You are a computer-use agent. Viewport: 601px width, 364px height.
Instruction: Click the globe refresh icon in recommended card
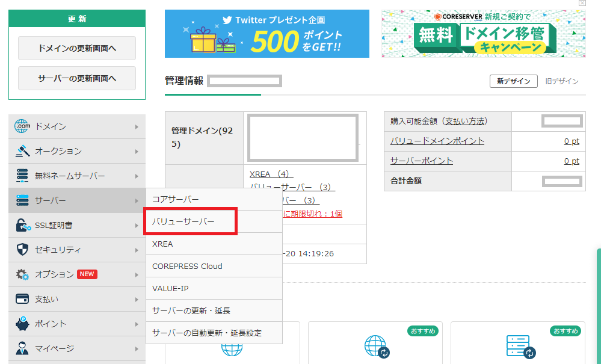377,347
